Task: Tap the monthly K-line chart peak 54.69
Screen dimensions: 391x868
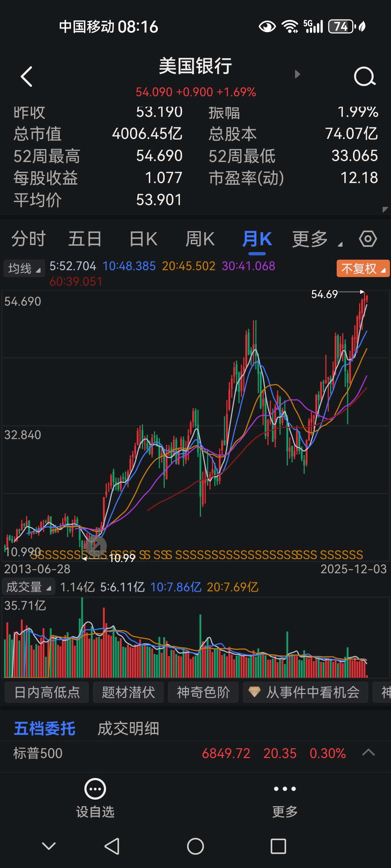Action: tap(324, 294)
